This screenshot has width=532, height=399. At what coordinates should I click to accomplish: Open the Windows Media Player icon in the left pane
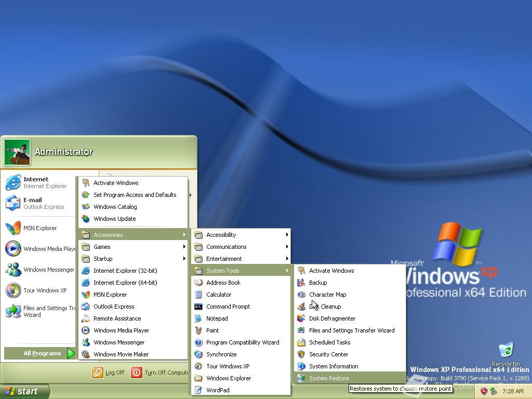[13, 249]
